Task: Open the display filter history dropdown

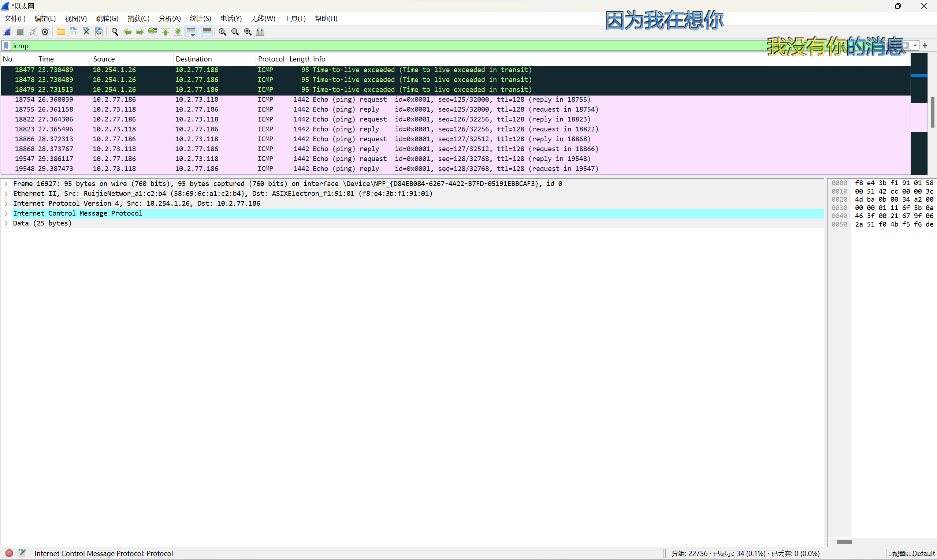Action: tap(915, 46)
